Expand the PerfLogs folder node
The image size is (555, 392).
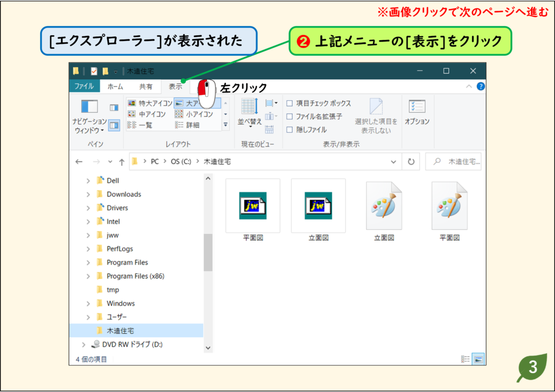[88, 249]
